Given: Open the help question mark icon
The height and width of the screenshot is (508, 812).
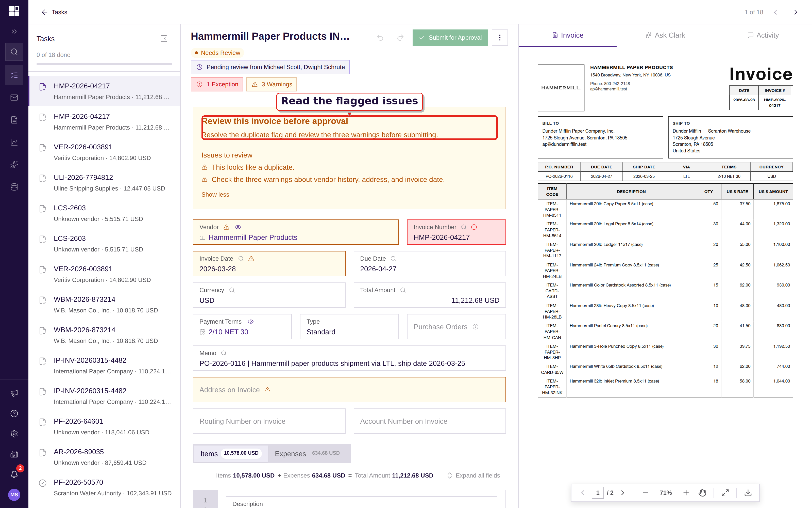Looking at the screenshot, I should click(x=14, y=414).
